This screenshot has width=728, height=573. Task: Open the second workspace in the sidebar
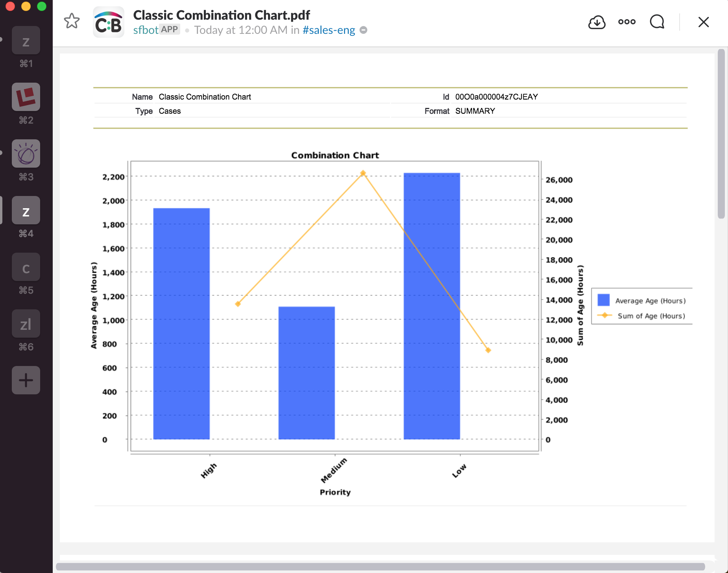click(x=26, y=97)
